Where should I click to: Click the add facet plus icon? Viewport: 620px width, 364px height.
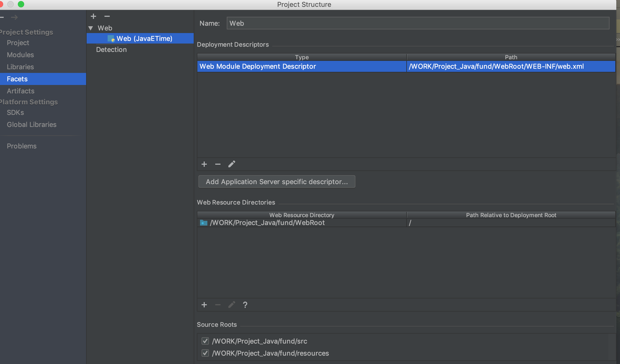93,16
